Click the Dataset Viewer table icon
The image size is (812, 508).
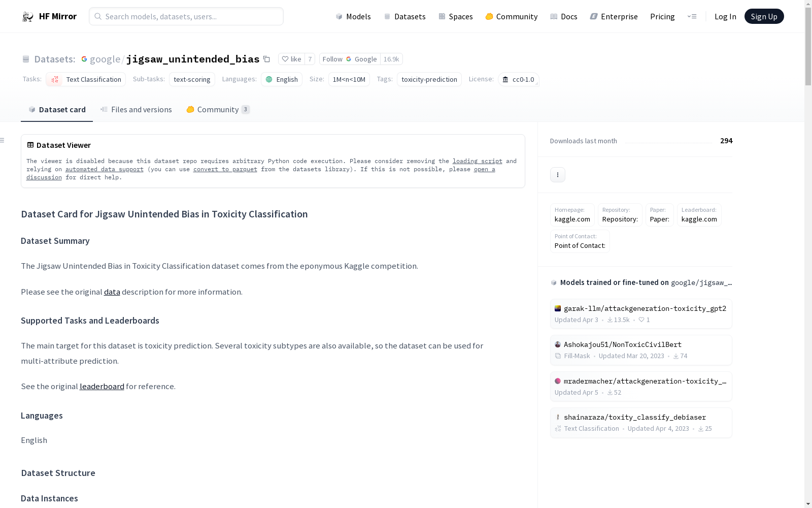[x=30, y=145]
